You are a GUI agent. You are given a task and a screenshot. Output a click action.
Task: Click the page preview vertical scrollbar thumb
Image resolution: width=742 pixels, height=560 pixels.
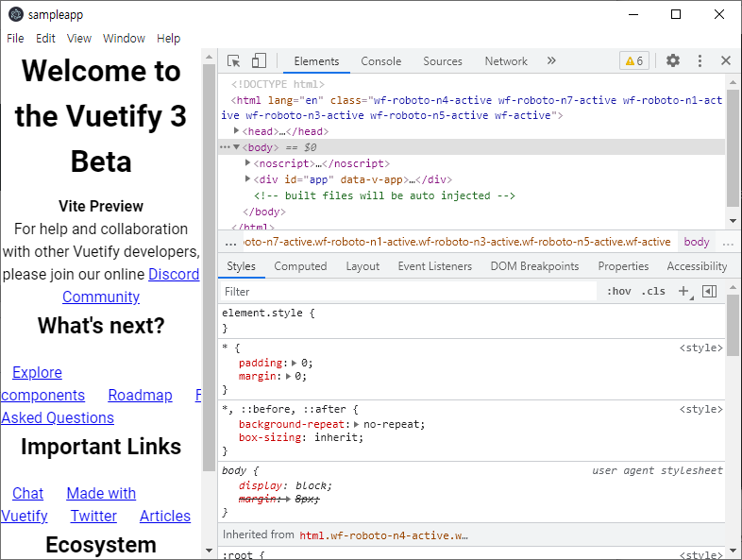209,267
